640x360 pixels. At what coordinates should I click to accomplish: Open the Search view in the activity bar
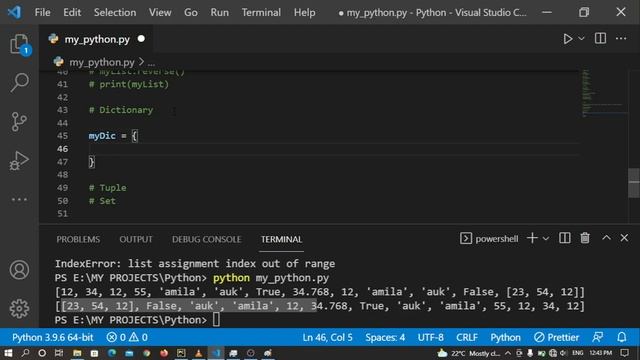(19, 83)
